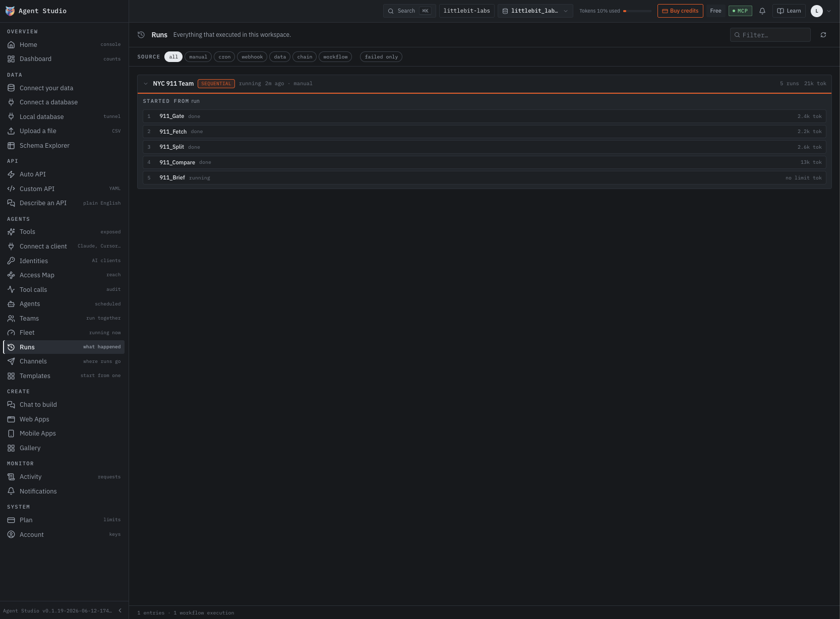This screenshot has width=840, height=619.
Task: Select the manual source filter chip
Action: [x=198, y=57]
